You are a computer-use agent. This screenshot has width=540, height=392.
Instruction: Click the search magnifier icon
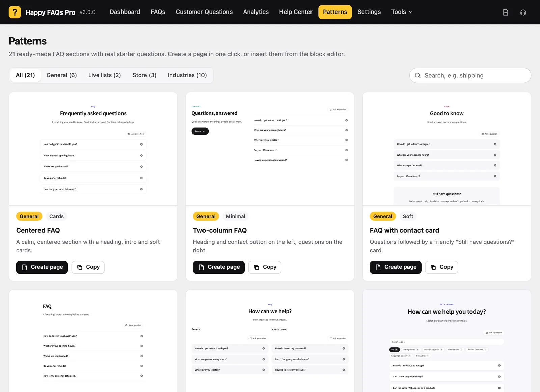click(417, 76)
